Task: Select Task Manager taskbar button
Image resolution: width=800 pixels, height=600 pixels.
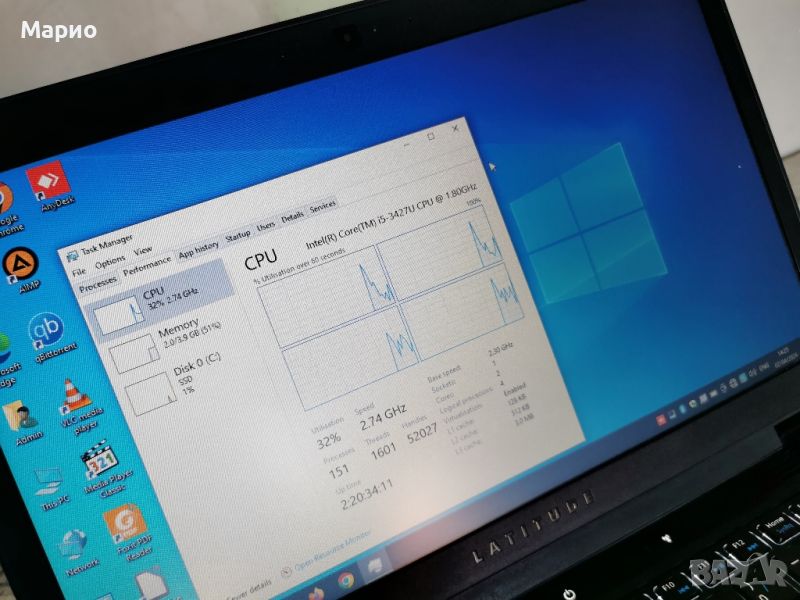Action: (375, 566)
